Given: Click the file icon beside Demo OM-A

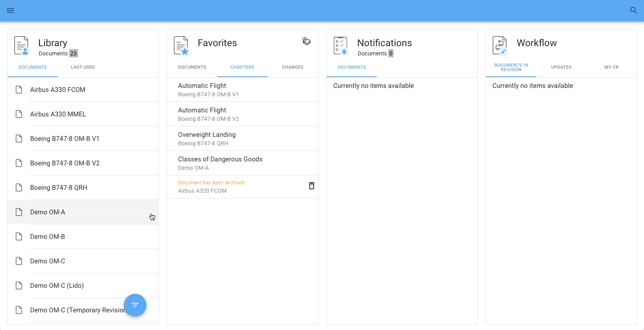Looking at the screenshot, I should 19,212.
